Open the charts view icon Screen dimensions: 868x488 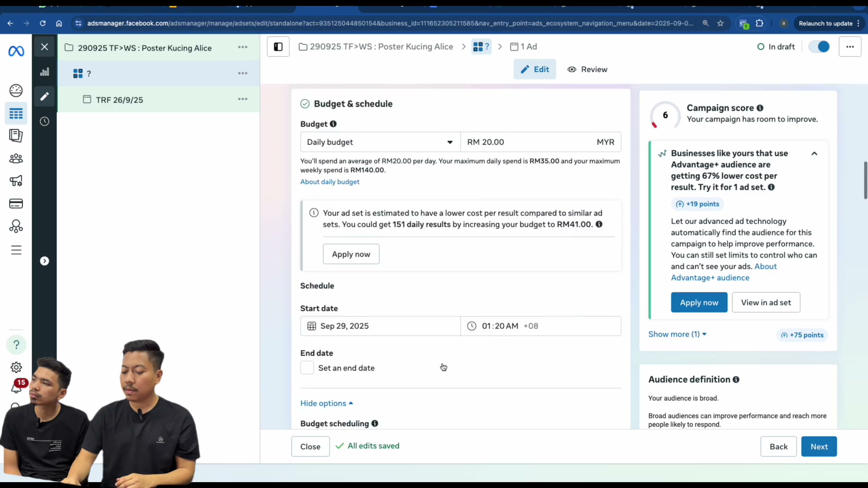point(44,72)
